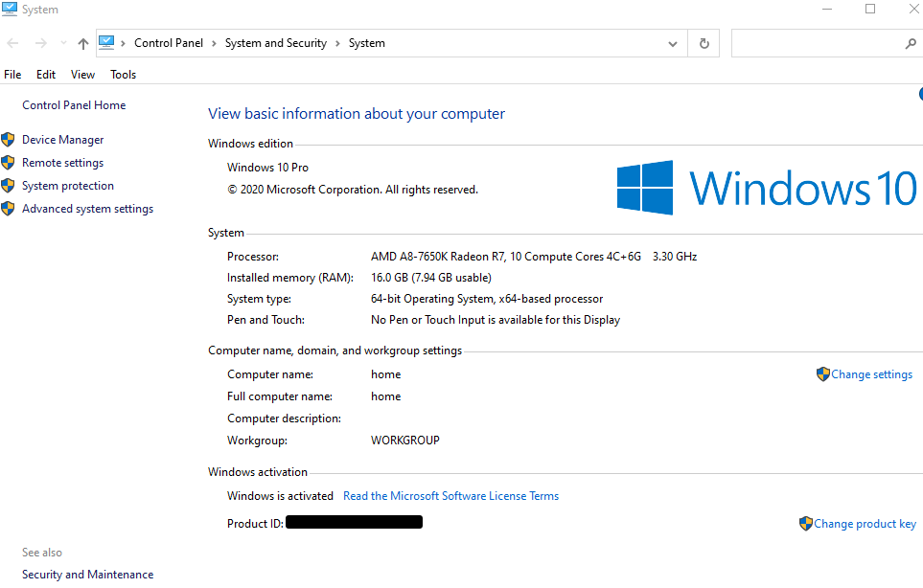Open the View menu
The height and width of the screenshot is (588, 923).
[82, 75]
